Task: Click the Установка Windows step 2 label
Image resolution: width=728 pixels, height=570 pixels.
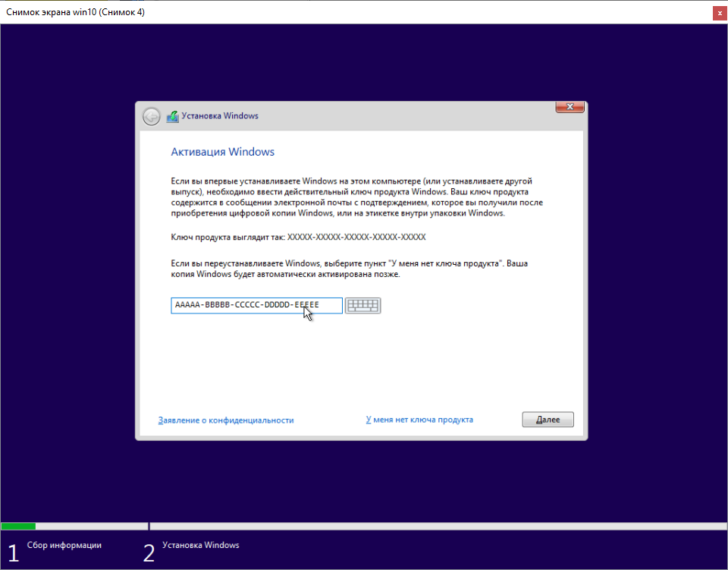Action: click(x=200, y=545)
